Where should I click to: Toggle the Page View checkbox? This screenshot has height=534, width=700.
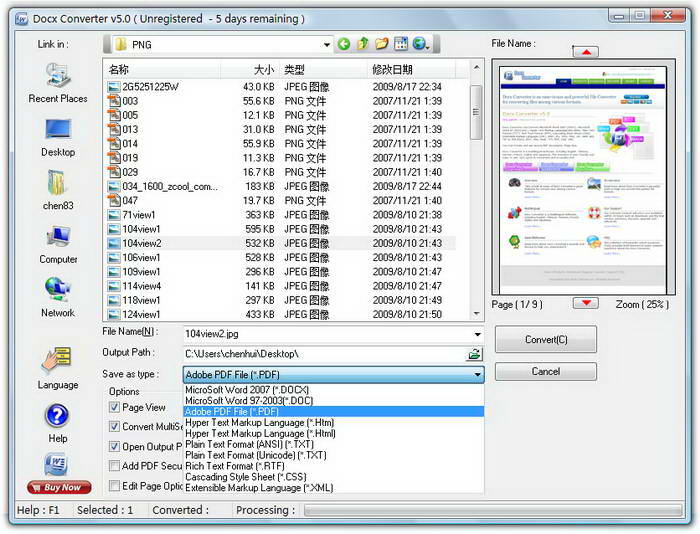point(114,407)
